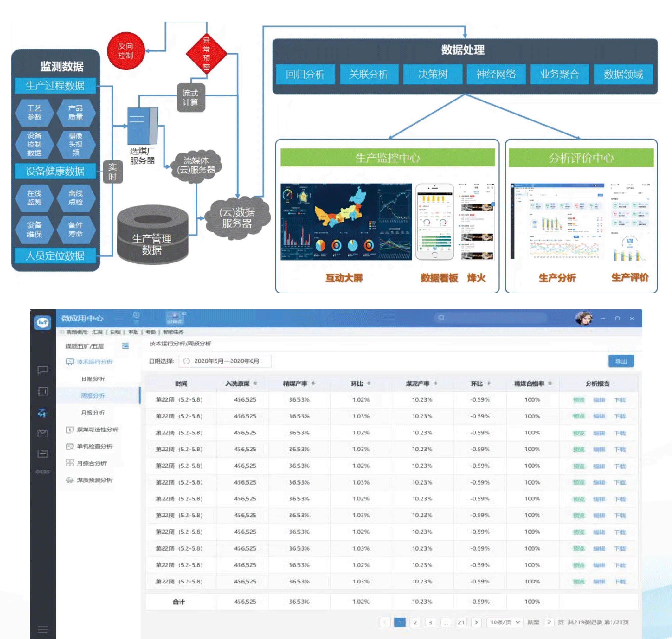Go to pagination page 2
This screenshot has height=639, width=672.
pos(415,622)
